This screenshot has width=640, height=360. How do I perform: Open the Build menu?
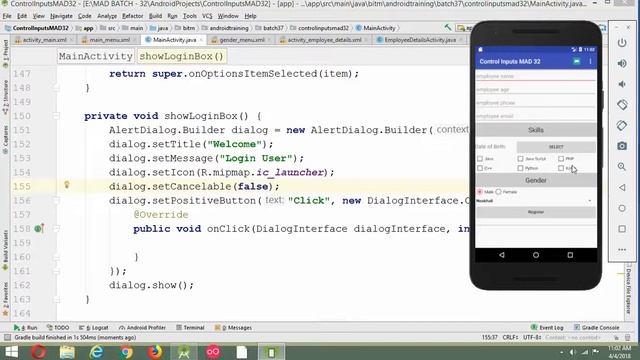(155, 16)
